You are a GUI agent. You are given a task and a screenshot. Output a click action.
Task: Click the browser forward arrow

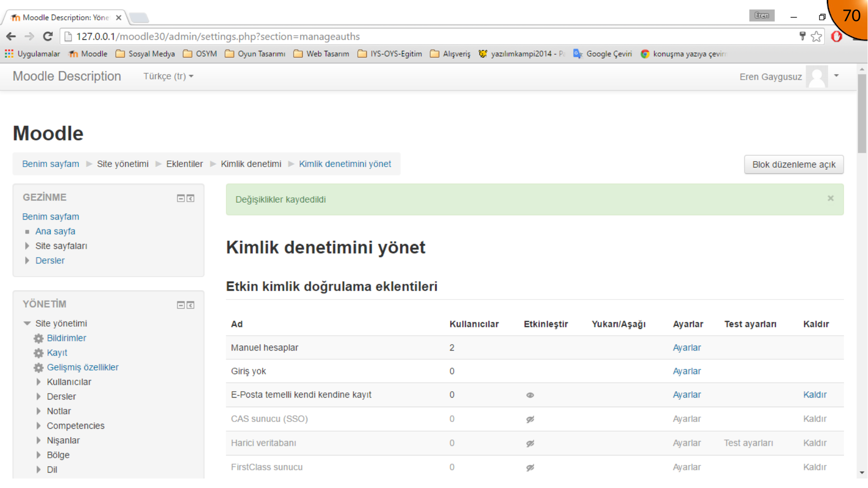(x=29, y=37)
